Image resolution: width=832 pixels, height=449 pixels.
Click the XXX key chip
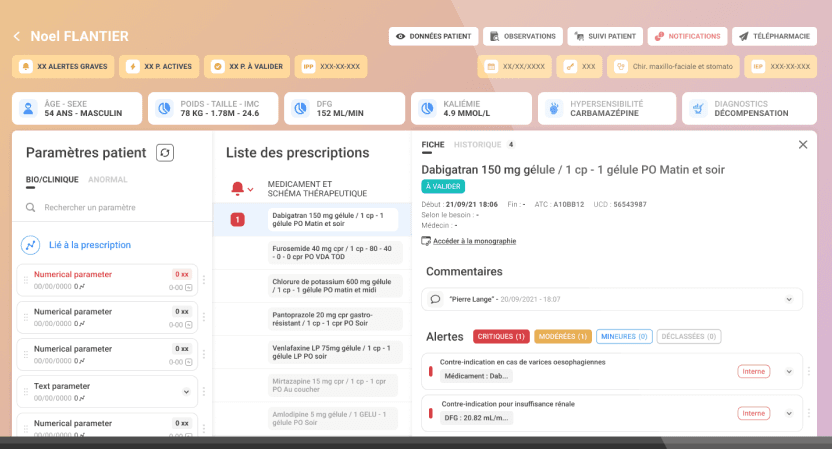point(579,66)
